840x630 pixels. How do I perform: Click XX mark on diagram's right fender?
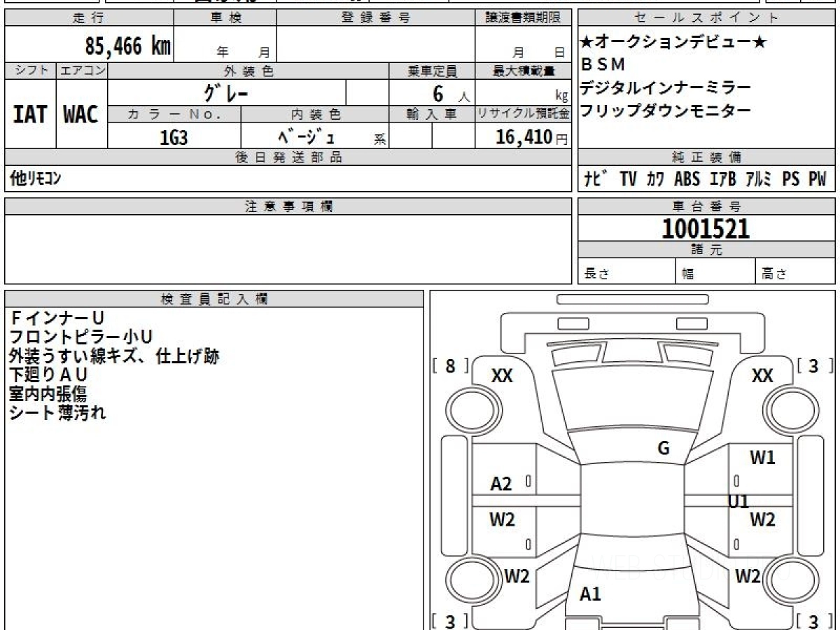tap(762, 376)
